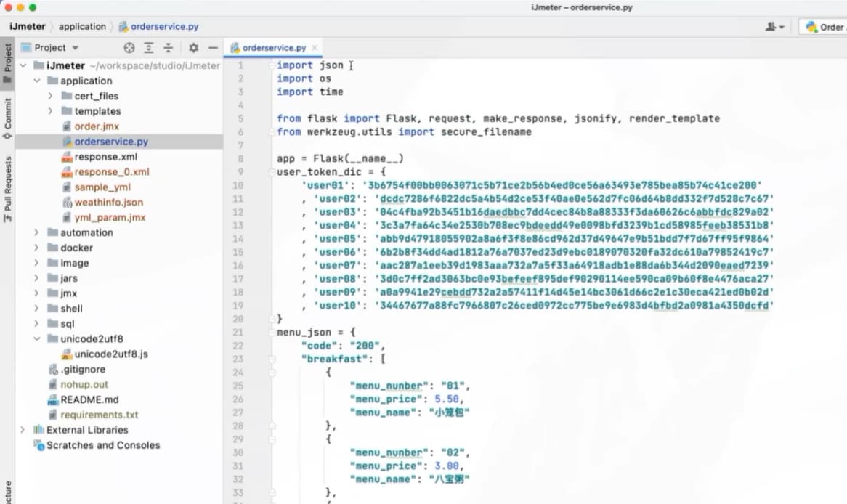
Task: Click the locate-in-project target icon
Action: pos(129,47)
